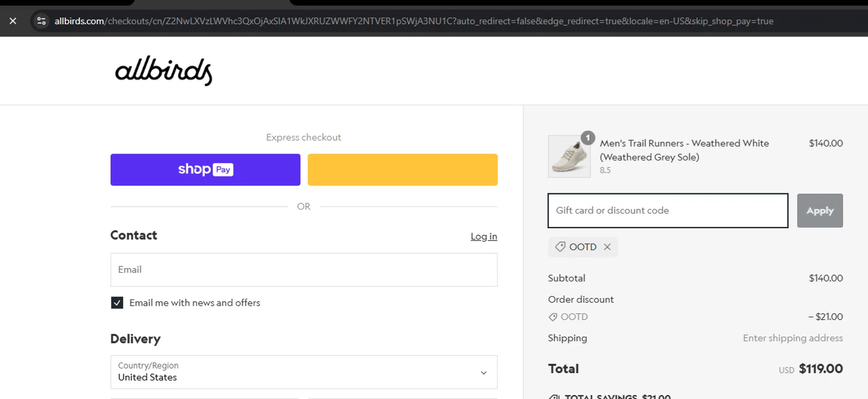
Task: Click the $119.00 total amount
Action: tap(821, 369)
